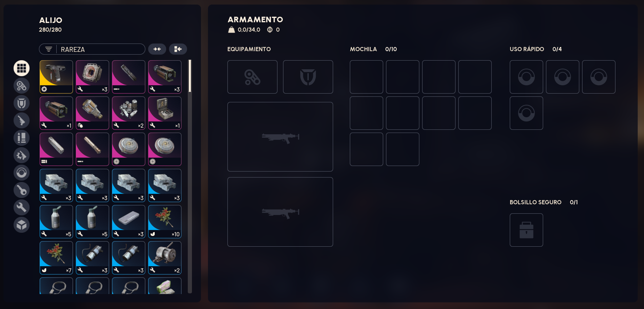Filter stash by shield category icon

coord(22,103)
